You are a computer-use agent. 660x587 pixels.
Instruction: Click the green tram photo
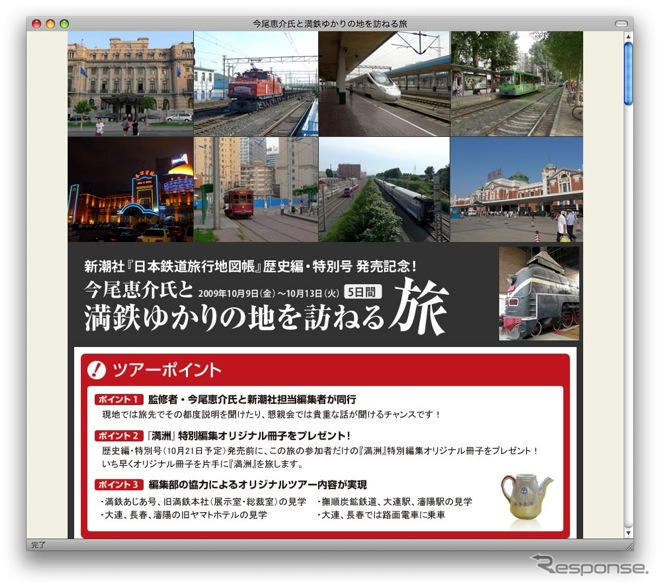(x=517, y=84)
